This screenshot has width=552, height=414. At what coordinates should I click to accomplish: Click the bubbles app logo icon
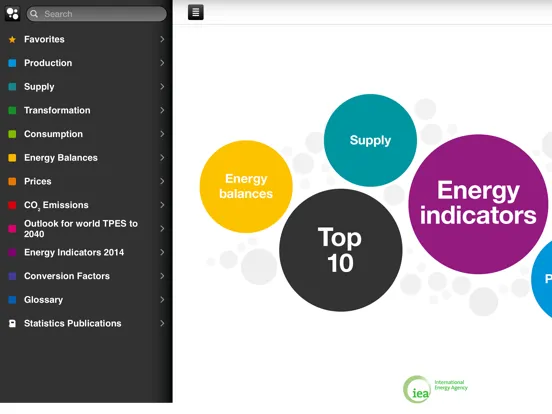[x=12, y=14]
